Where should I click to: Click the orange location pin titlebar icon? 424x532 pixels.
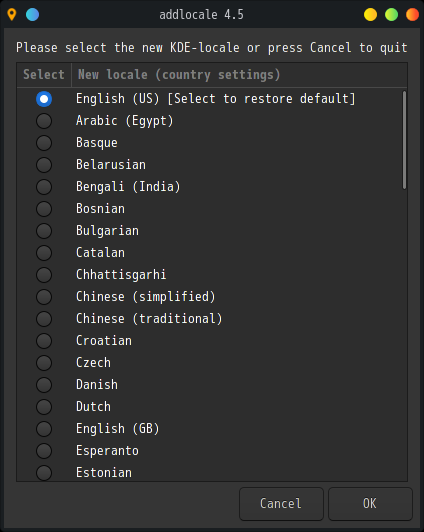click(12, 15)
